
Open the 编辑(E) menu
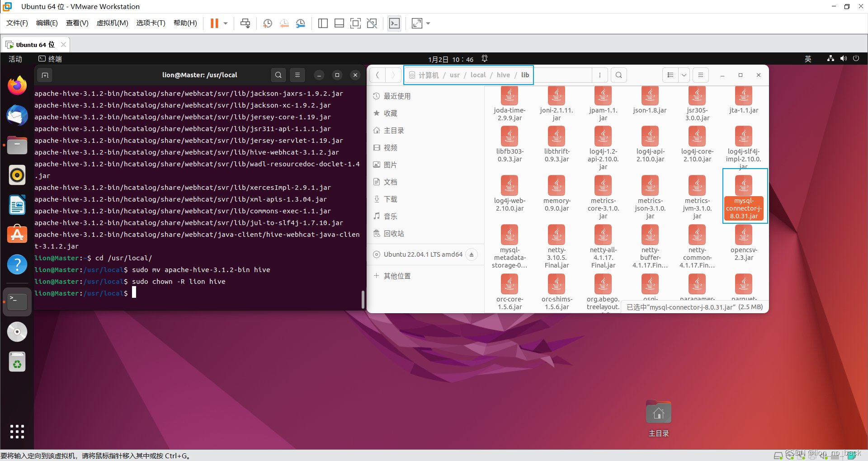coord(47,23)
